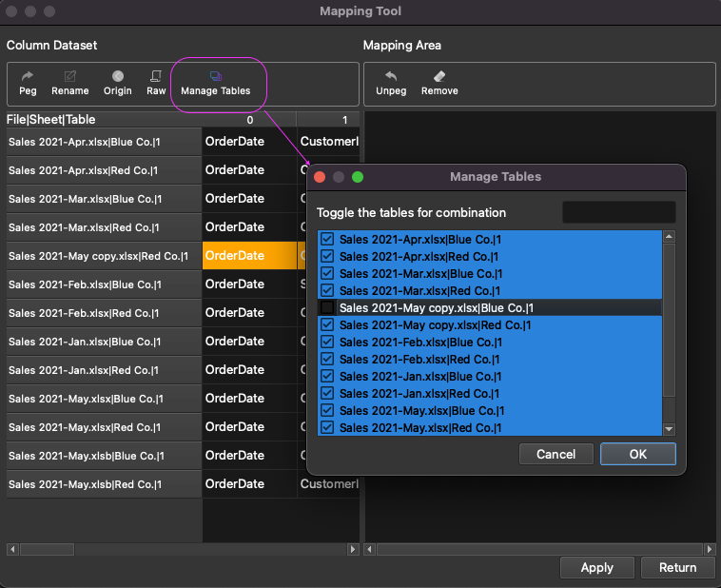Click OrderDate cell in May.xlsb Red Co. row
This screenshot has height=588, width=721.
pyautogui.click(x=249, y=484)
